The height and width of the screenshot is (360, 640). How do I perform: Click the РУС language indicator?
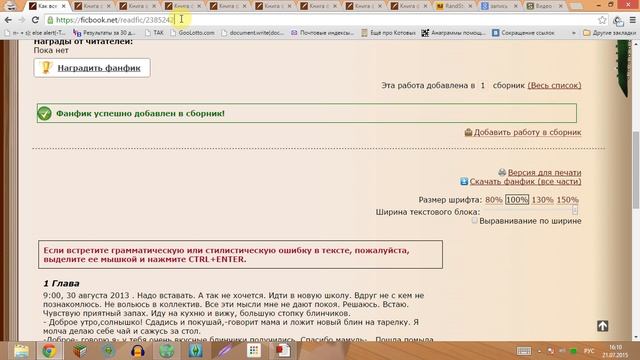click(x=589, y=351)
